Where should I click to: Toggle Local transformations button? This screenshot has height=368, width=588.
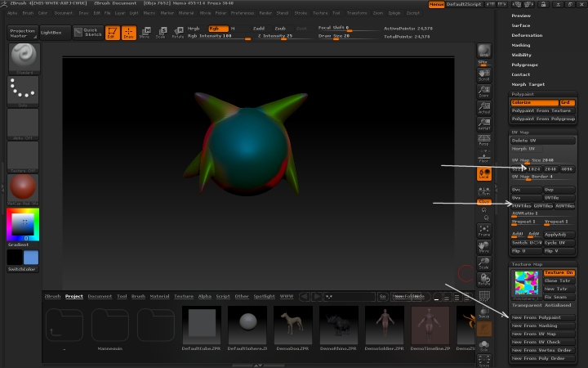[483, 173]
